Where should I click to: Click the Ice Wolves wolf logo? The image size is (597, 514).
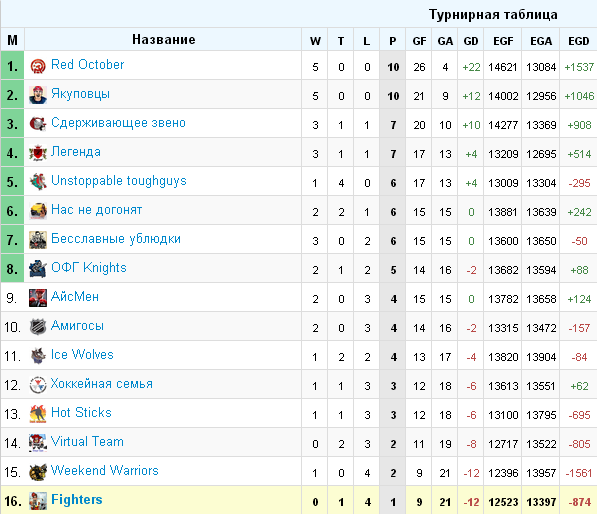pyautogui.click(x=38, y=356)
